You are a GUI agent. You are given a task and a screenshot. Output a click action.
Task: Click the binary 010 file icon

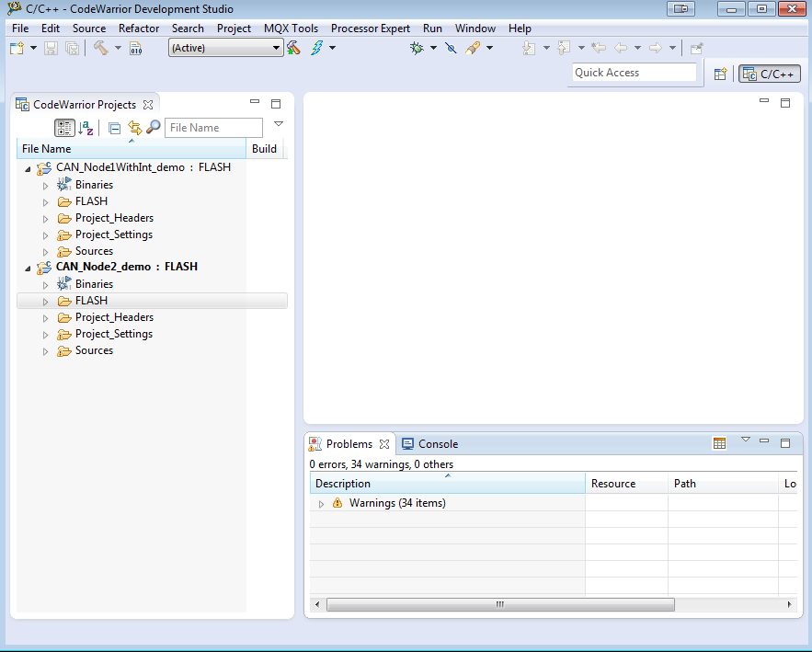click(x=136, y=48)
